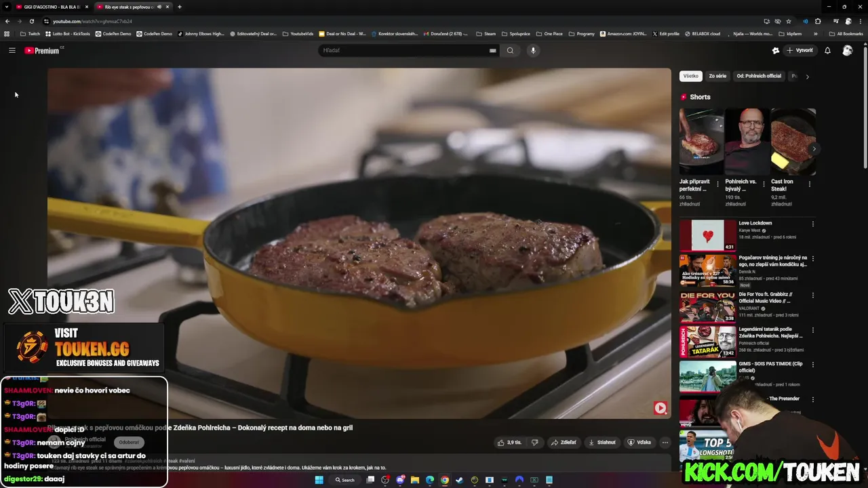The image size is (868, 488).
Task: Open options for Pohlreich vs. bývalý short
Action: (764, 184)
